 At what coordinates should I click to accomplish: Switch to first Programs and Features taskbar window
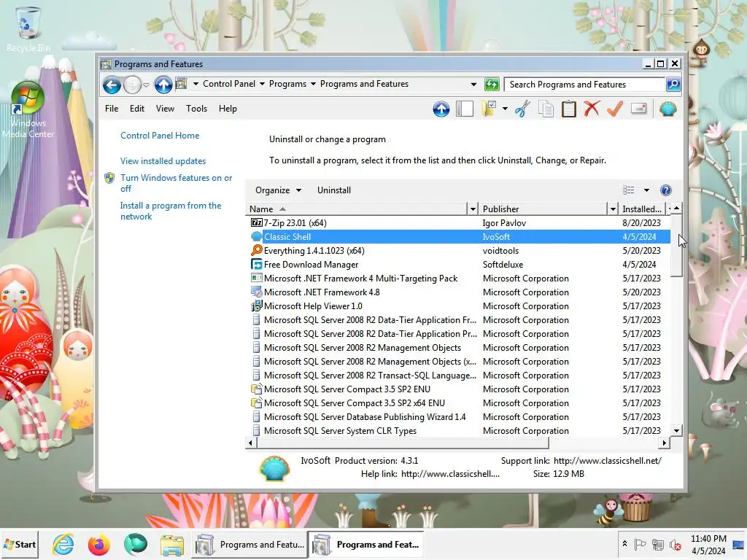click(249, 544)
